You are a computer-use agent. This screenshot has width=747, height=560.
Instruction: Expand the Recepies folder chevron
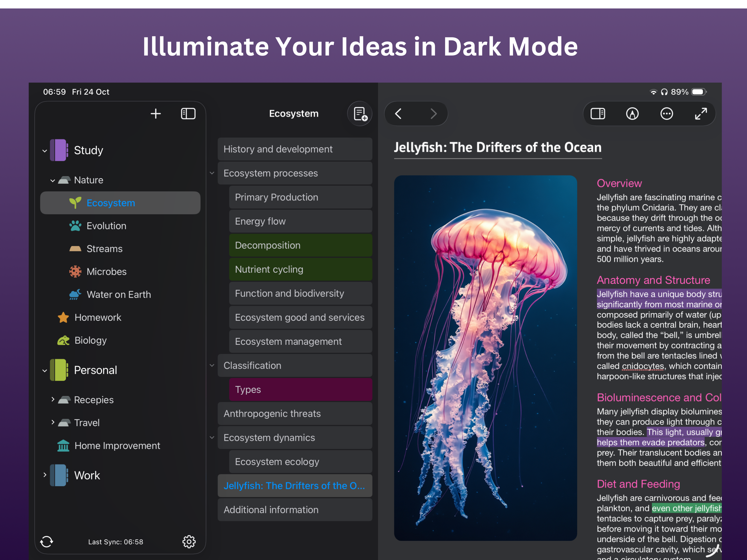click(x=53, y=399)
